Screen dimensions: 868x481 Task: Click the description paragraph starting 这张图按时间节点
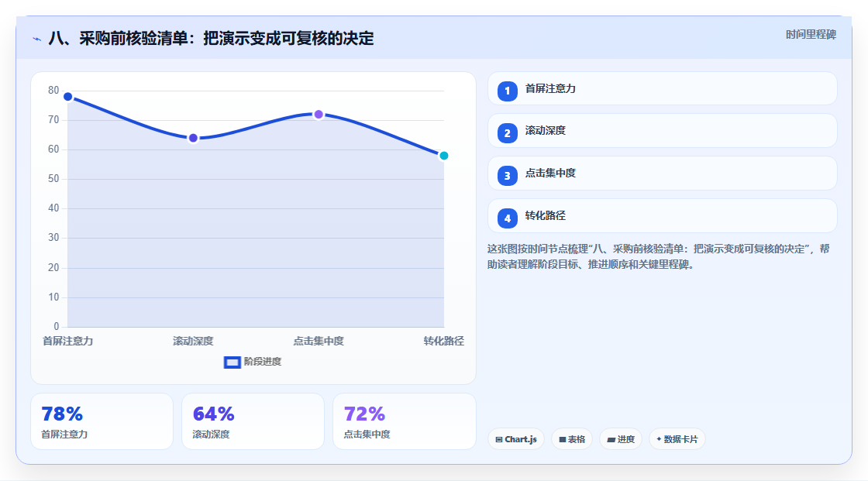[x=658, y=257]
